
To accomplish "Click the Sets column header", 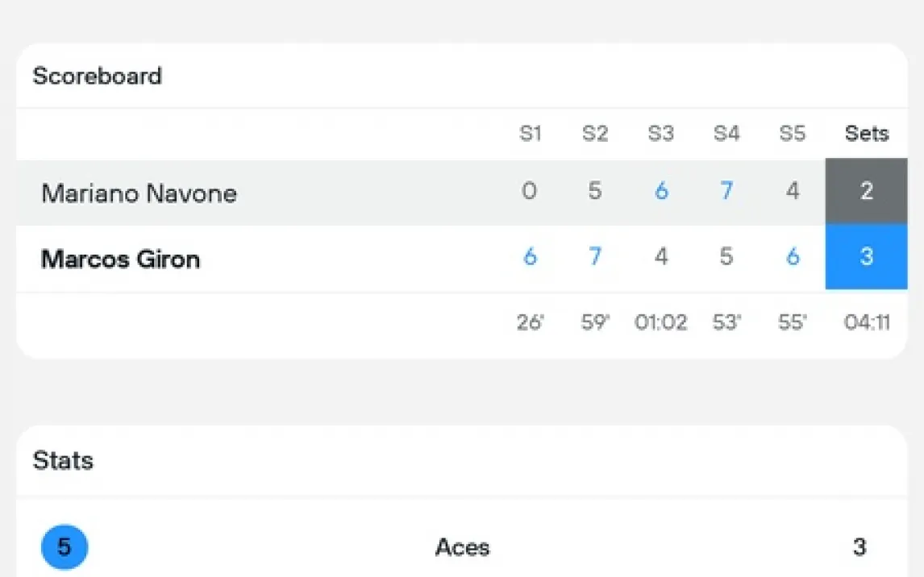I will coord(867,134).
